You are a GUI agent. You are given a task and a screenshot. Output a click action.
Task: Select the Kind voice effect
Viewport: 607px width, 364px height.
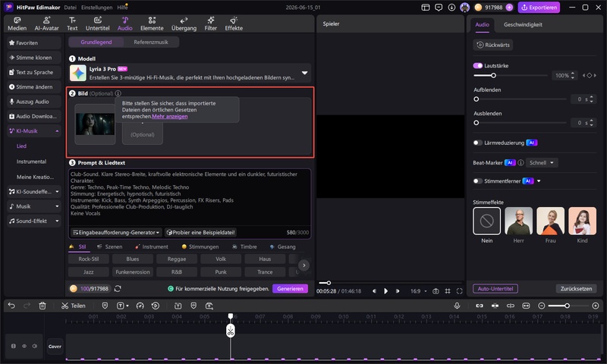(x=582, y=221)
